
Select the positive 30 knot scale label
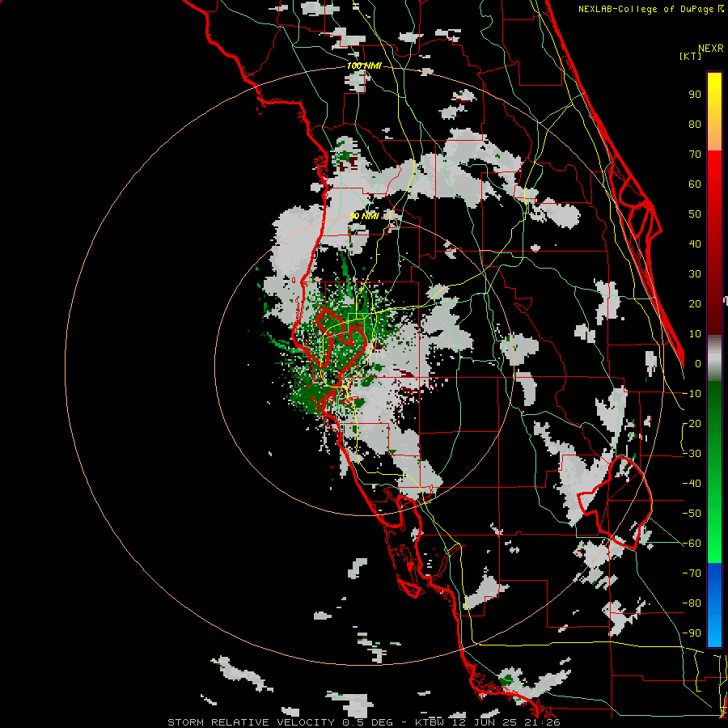point(695,274)
